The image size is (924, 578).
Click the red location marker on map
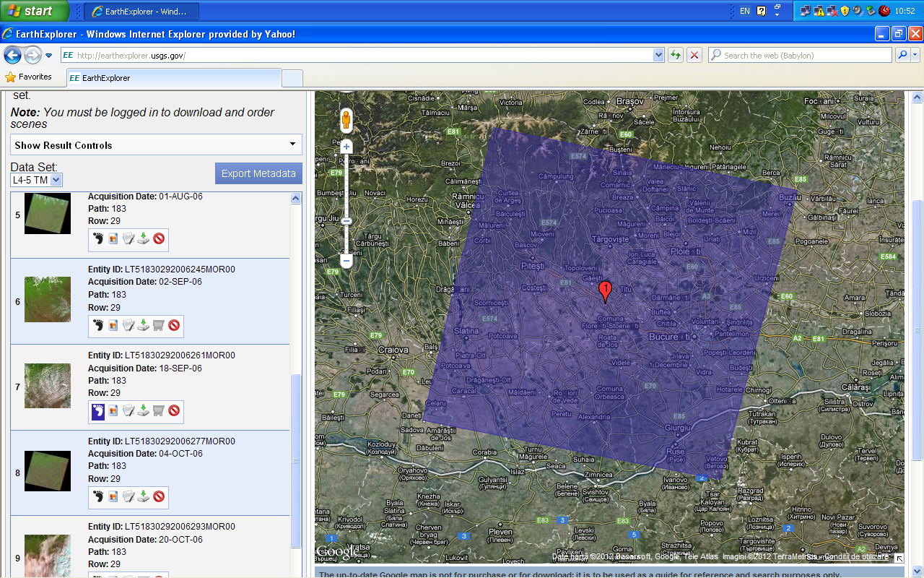tap(606, 292)
